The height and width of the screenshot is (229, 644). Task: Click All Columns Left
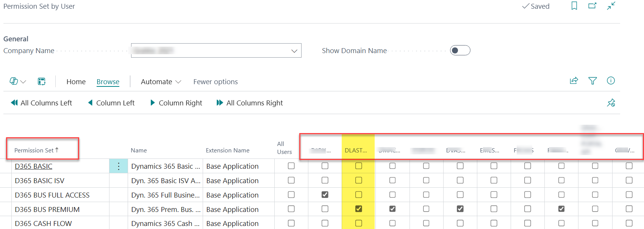click(x=41, y=103)
